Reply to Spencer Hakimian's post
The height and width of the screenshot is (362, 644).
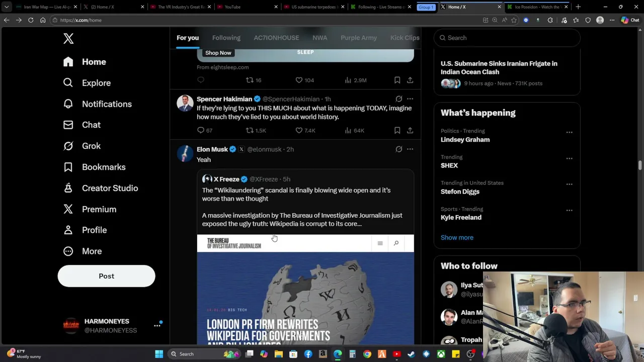[x=204, y=130]
